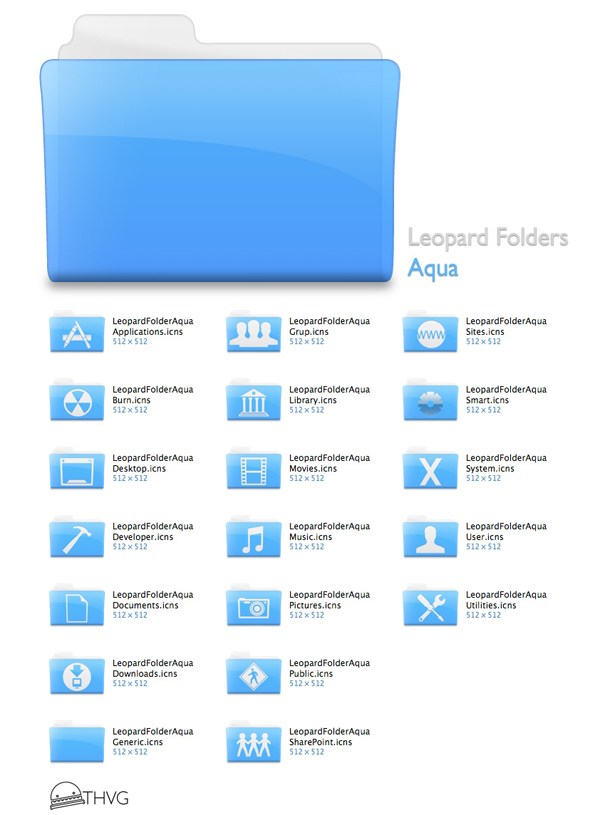Click the 'Leopard Folders' title text
The width and height of the screenshot is (600, 815).
[x=488, y=238]
